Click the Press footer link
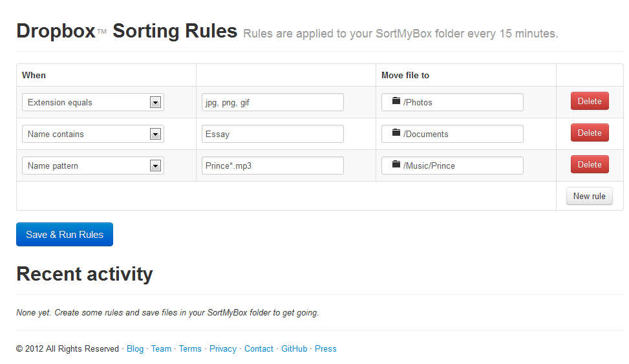This screenshot has height=364, width=629. click(326, 348)
